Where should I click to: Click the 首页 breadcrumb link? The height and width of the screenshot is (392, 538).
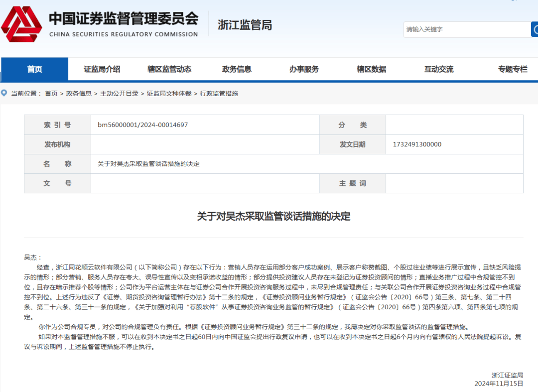pos(51,93)
